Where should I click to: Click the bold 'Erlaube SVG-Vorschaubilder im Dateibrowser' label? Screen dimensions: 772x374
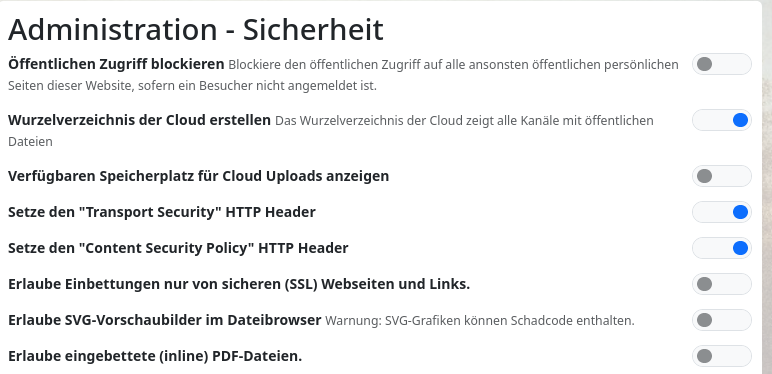click(164, 320)
